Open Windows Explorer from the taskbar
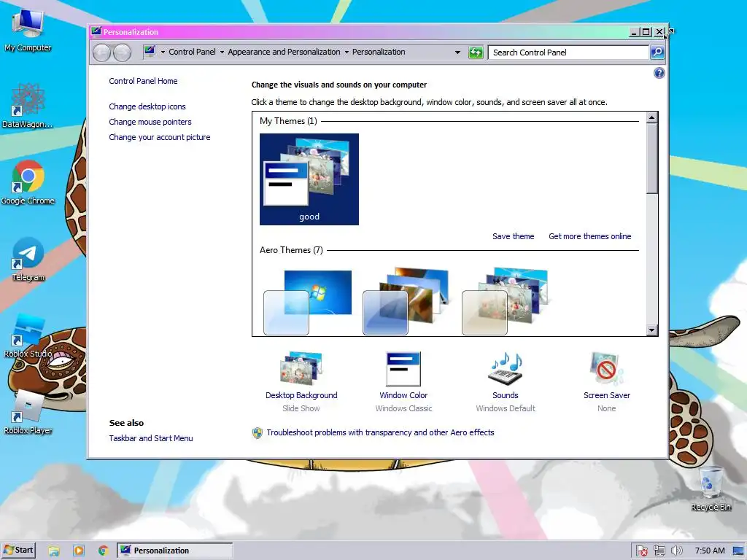747x560 pixels. 54,551
